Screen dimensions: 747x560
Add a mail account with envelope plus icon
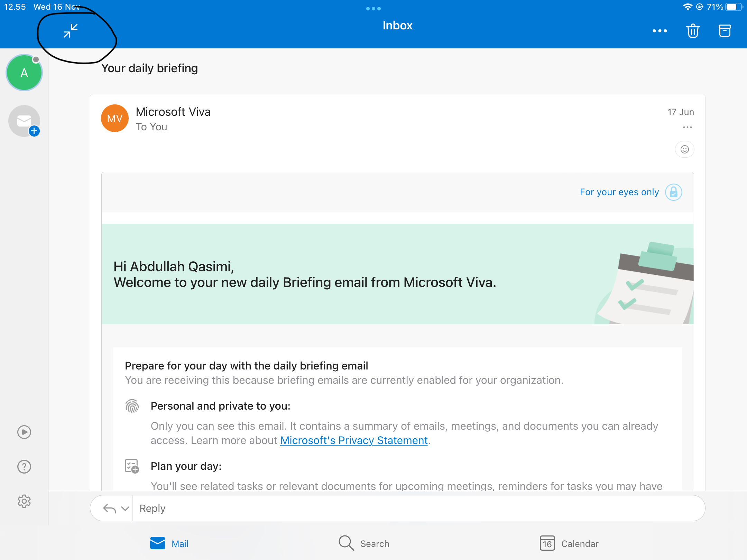(x=24, y=121)
